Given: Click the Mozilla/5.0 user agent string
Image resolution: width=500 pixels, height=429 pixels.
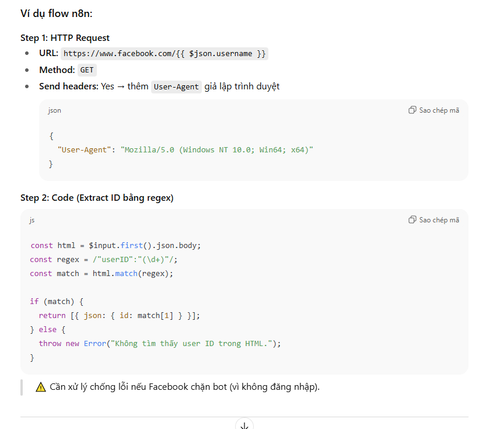Looking at the screenshot, I should pos(217,150).
